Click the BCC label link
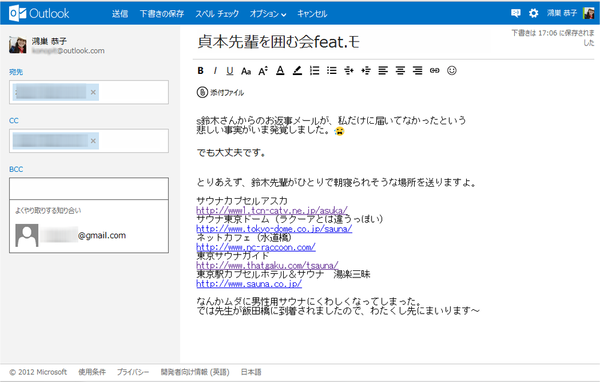 tap(16, 169)
